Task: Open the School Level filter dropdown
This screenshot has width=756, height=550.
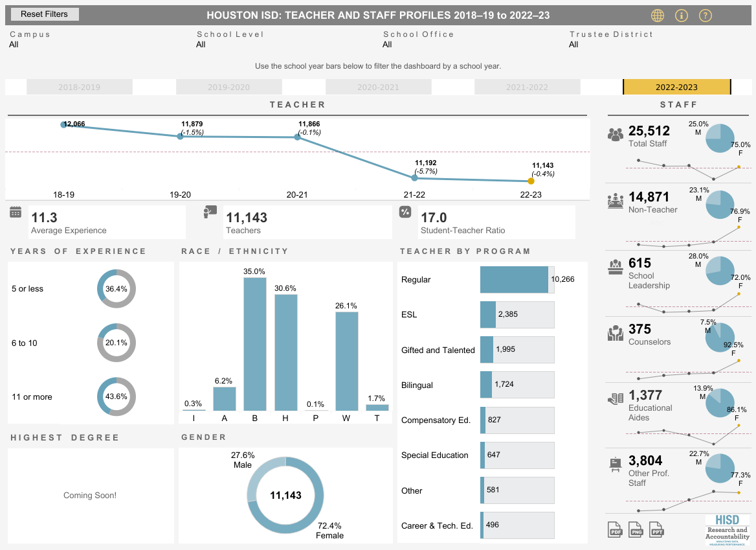Action: [283, 45]
